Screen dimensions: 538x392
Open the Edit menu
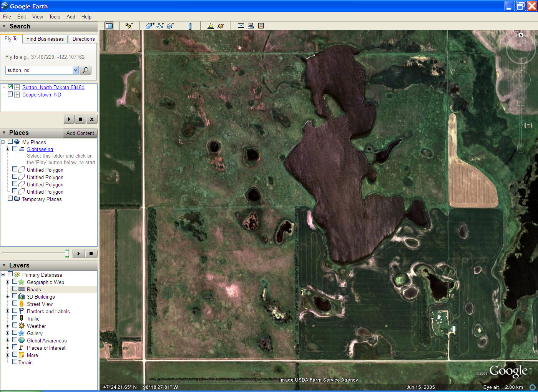tap(22, 17)
